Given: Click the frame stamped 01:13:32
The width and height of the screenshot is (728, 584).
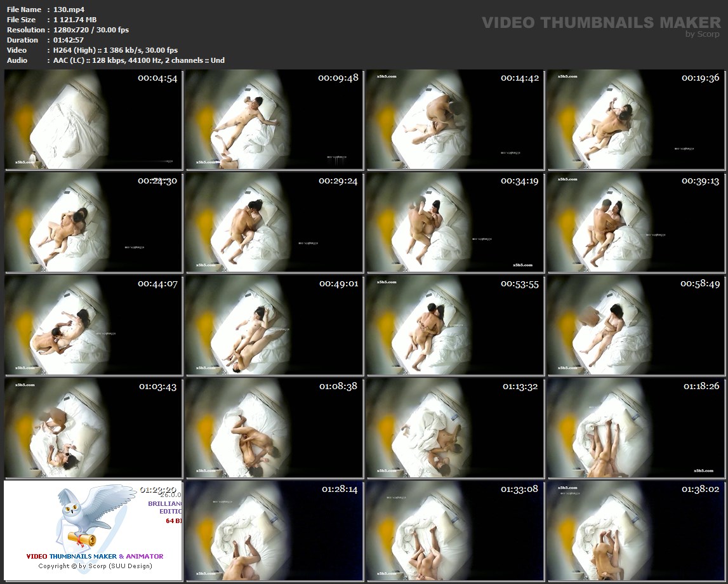Looking at the screenshot, I should (x=456, y=428).
